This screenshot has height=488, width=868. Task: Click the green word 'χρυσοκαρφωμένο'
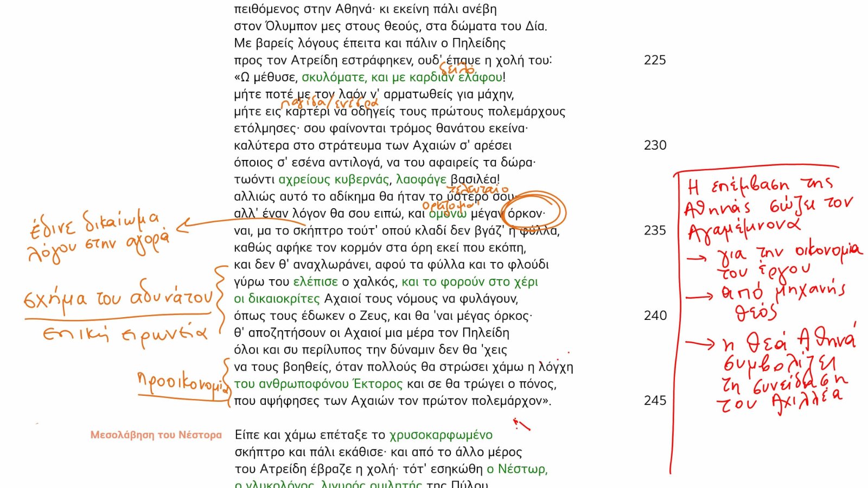(x=441, y=435)
